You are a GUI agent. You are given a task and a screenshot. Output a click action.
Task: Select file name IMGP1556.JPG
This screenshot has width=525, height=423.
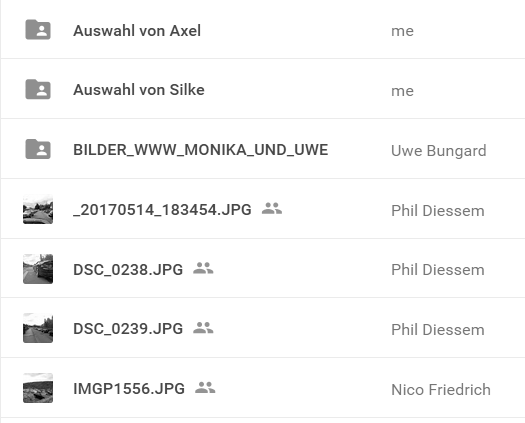coord(129,389)
